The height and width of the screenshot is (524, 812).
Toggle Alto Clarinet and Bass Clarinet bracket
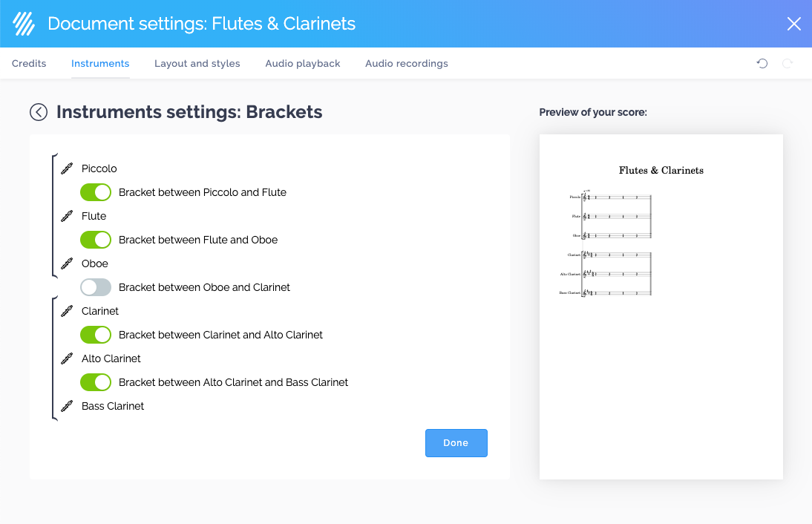(96, 382)
